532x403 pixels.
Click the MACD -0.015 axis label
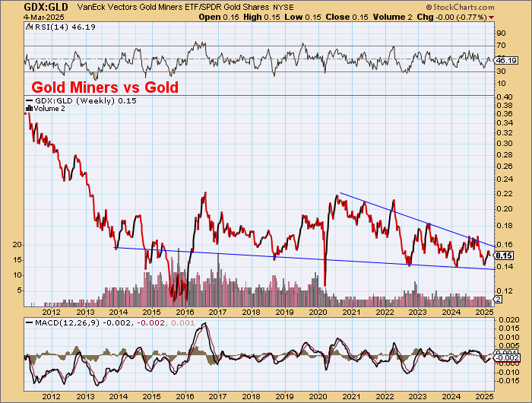(507, 381)
